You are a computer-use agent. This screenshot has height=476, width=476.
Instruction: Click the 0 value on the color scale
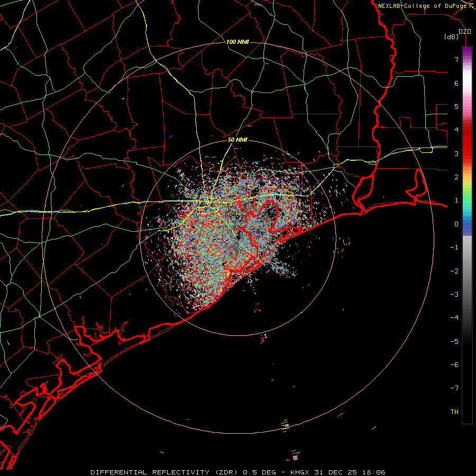click(456, 224)
